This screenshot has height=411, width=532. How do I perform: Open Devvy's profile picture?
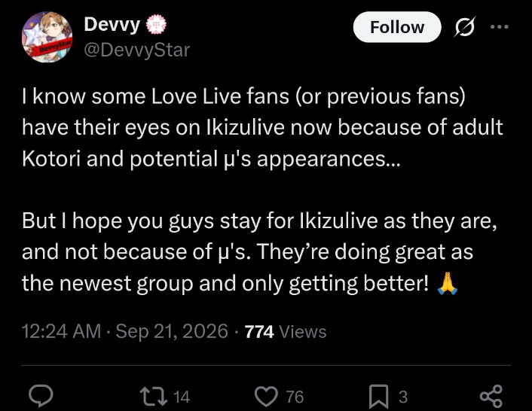(47, 38)
